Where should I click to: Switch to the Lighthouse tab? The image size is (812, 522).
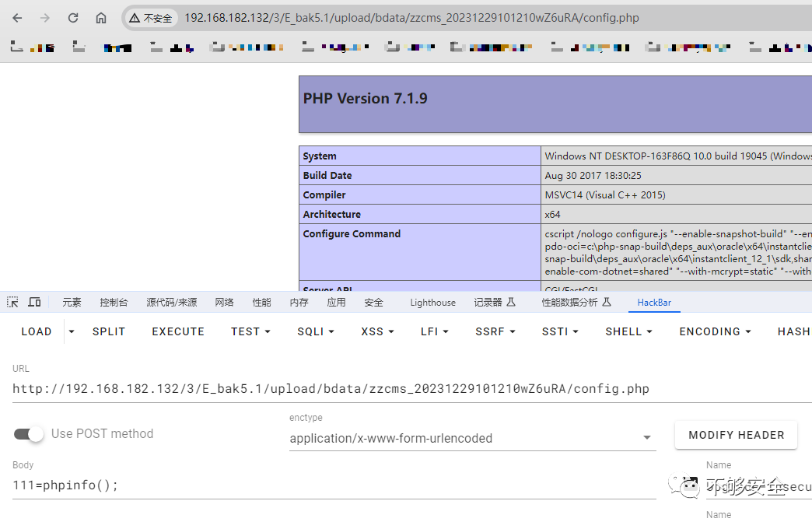[x=433, y=303]
